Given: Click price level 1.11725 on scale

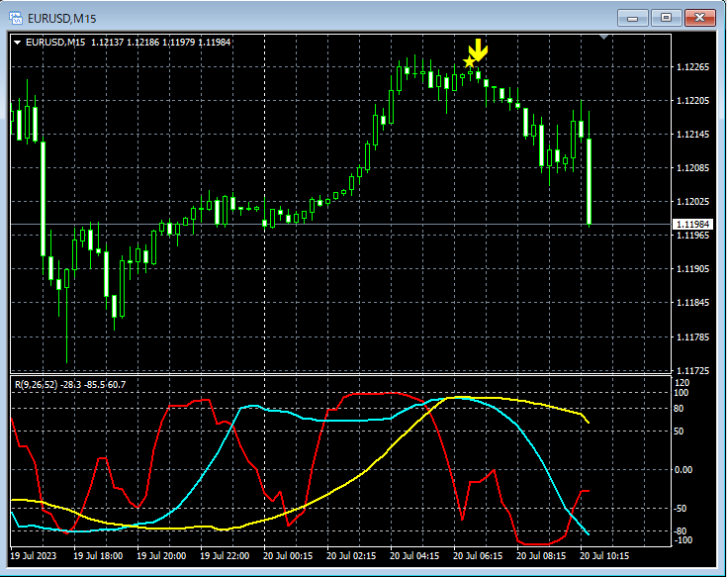Looking at the screenshot, I should point(692,371).
